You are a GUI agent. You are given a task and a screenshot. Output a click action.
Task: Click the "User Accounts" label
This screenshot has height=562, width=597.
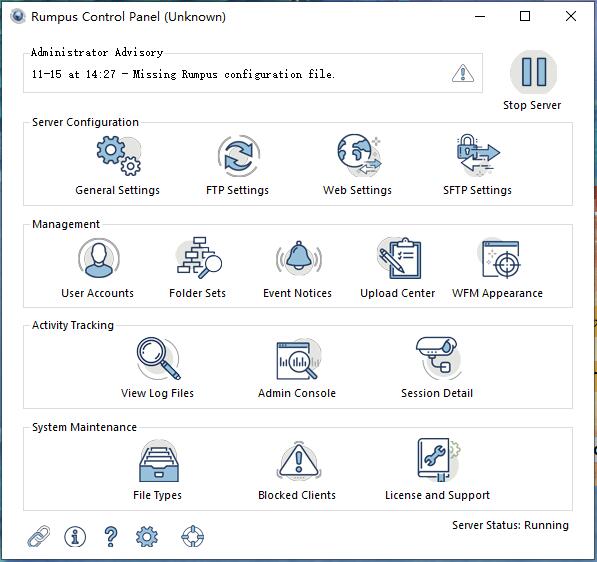click(x=97, y=293)
